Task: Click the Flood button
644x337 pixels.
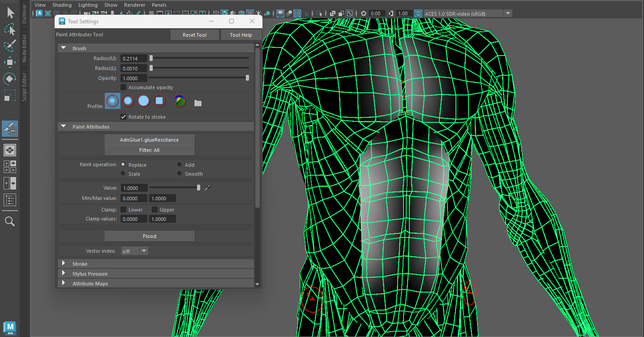Action: (150, 236)
